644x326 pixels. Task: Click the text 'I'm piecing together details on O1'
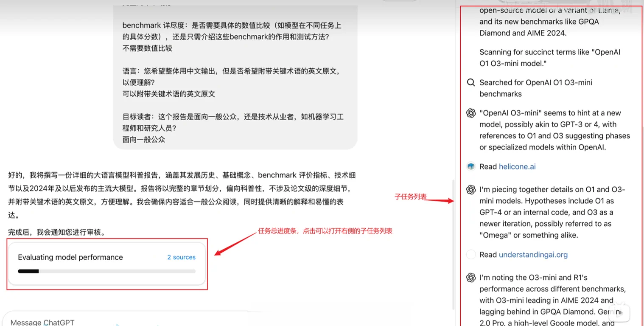544,190
